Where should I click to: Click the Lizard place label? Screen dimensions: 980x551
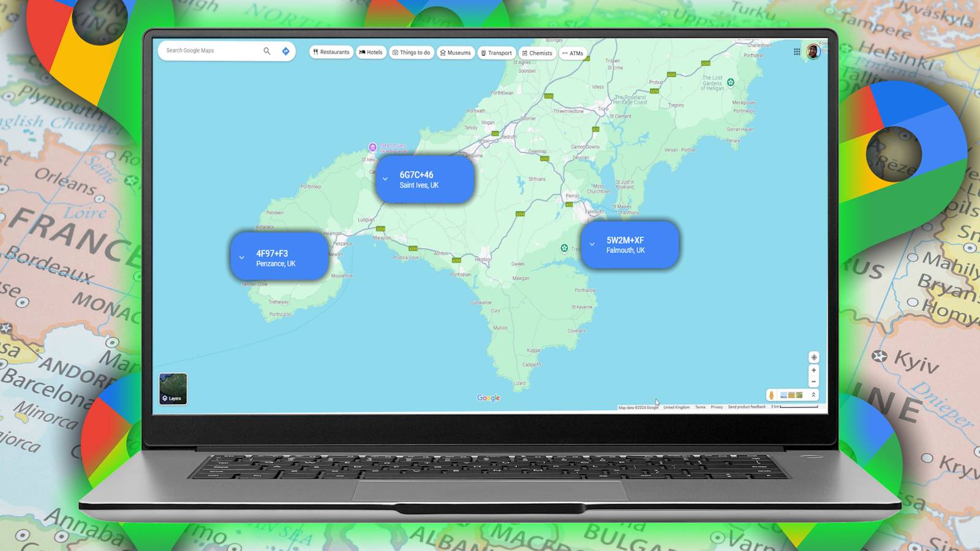pos(519,383)
